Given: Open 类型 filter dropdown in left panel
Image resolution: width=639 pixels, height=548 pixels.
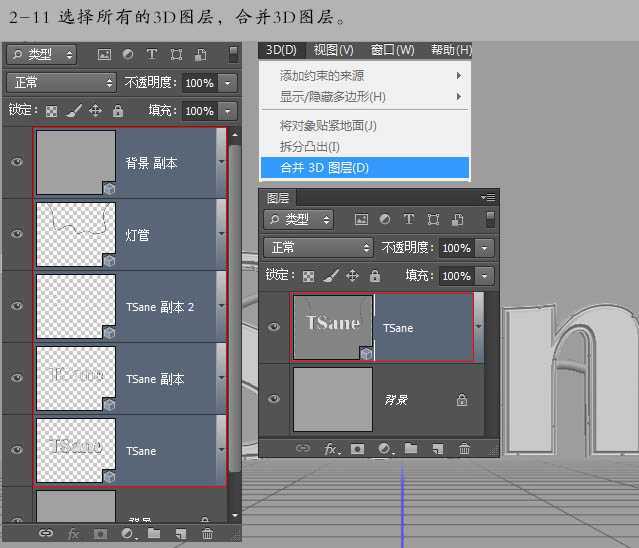Looking at the screenshot, I should 42,55.
